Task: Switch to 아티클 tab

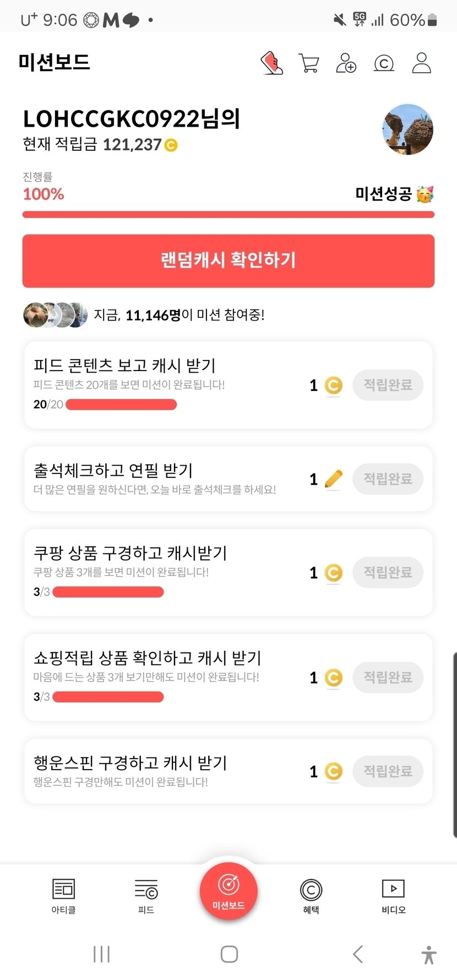Action: pyautogui.click(x=63, y=895)
